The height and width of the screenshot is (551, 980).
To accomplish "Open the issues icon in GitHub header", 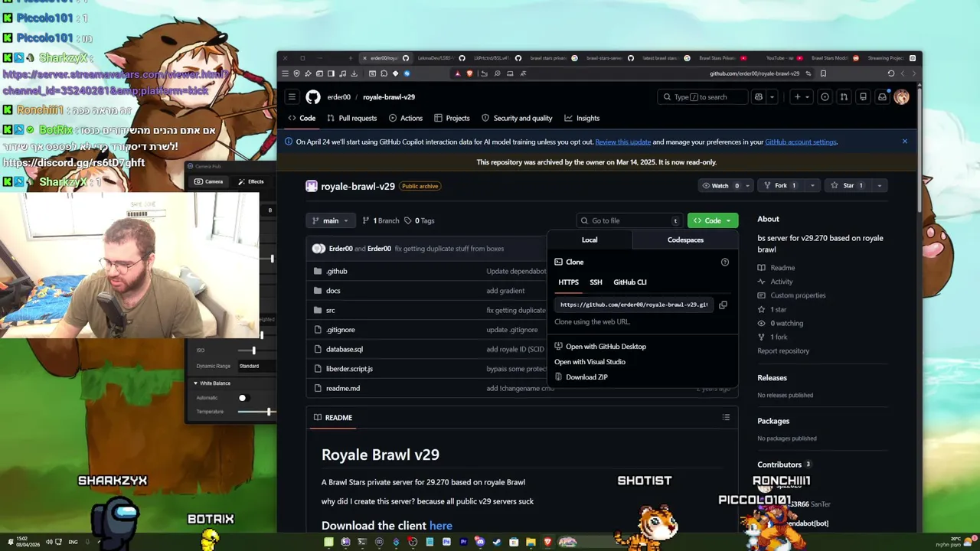I will pyautogui.click(x=825, y=97).
